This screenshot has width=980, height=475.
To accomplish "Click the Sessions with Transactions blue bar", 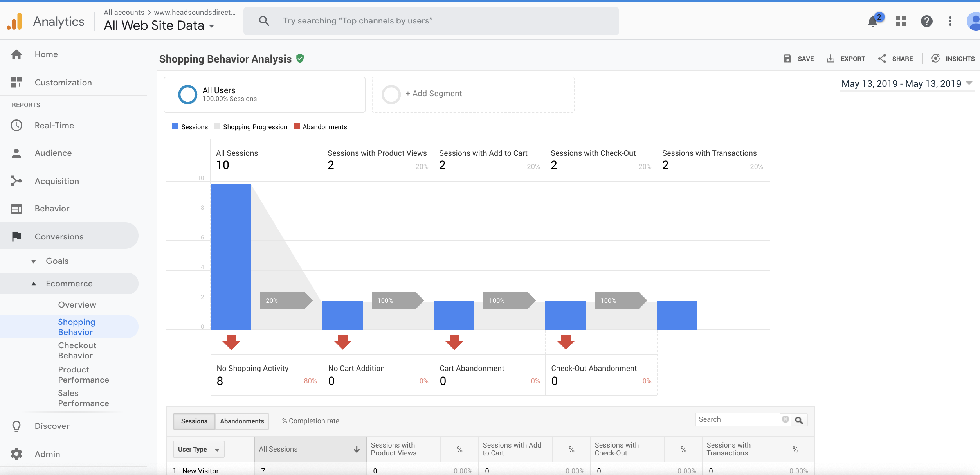I will click(677, 316).
